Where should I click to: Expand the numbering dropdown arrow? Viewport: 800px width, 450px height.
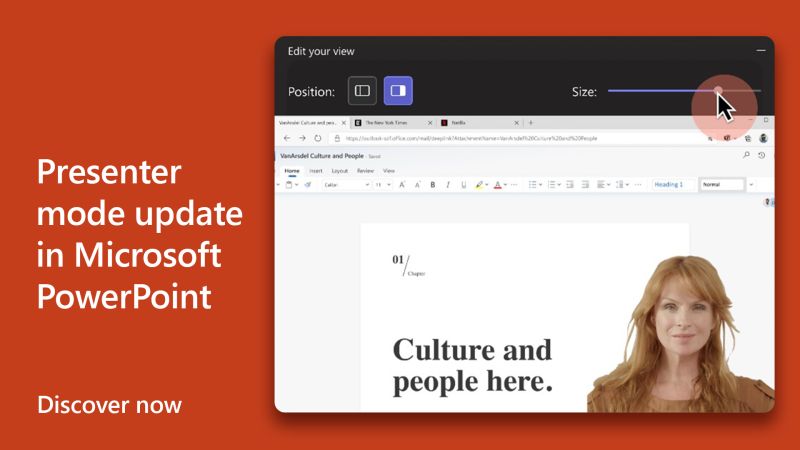coord(559,185)
